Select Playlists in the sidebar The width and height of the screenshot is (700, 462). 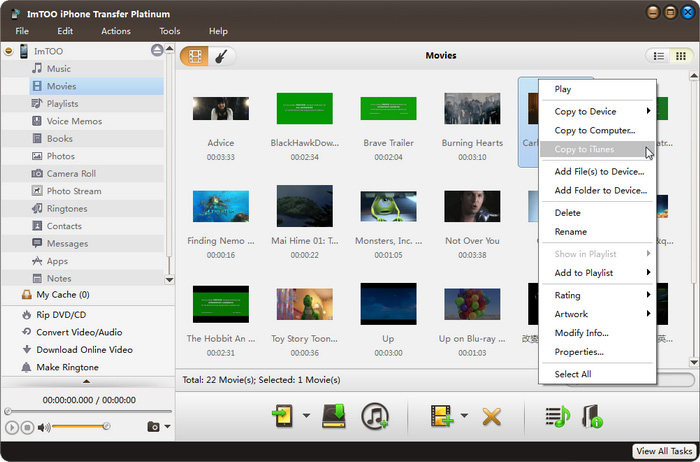pos(96,104)
